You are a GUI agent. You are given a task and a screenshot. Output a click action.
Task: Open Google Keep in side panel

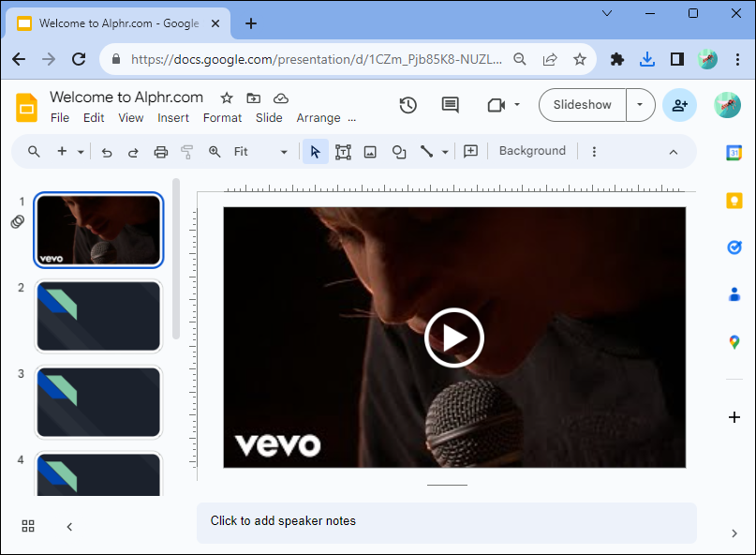(x=734, y=200)
